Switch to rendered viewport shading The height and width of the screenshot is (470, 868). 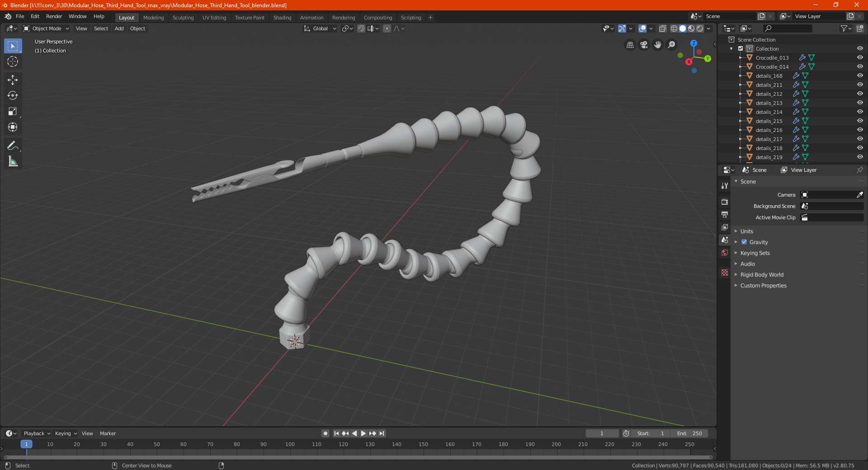(700, 28)
